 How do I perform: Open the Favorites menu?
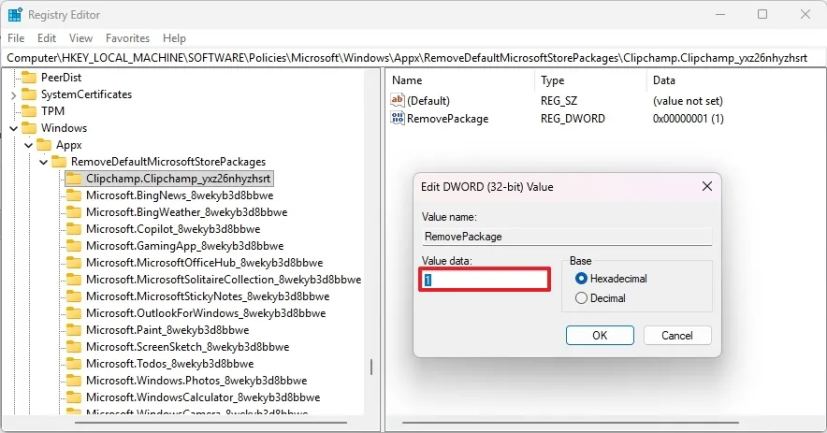(127, 38)
